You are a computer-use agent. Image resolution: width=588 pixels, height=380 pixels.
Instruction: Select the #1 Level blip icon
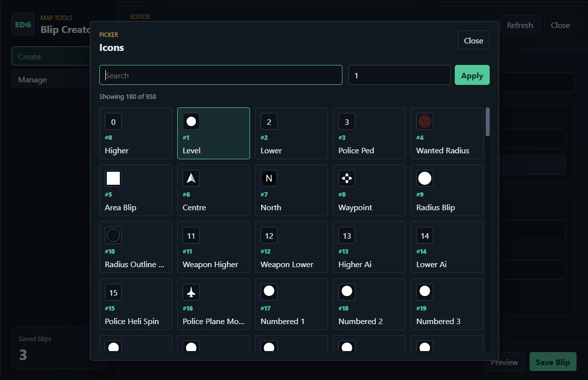pos(213,133)
